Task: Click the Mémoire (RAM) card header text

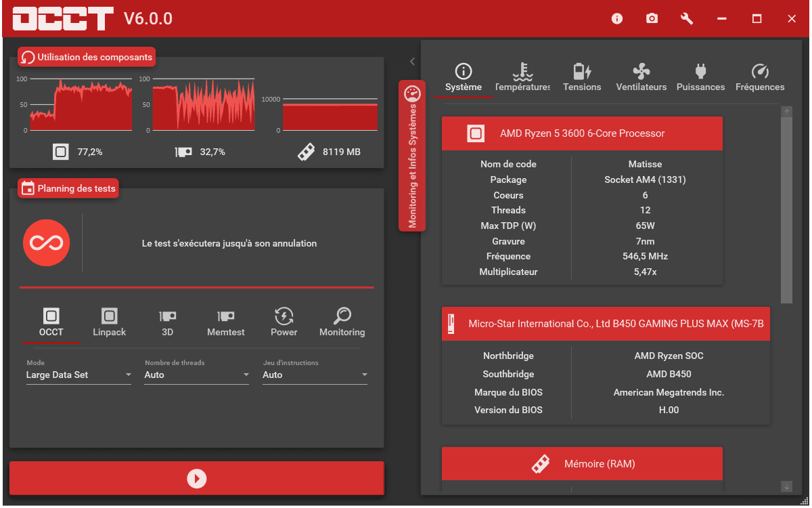Action: pos(600,464)
